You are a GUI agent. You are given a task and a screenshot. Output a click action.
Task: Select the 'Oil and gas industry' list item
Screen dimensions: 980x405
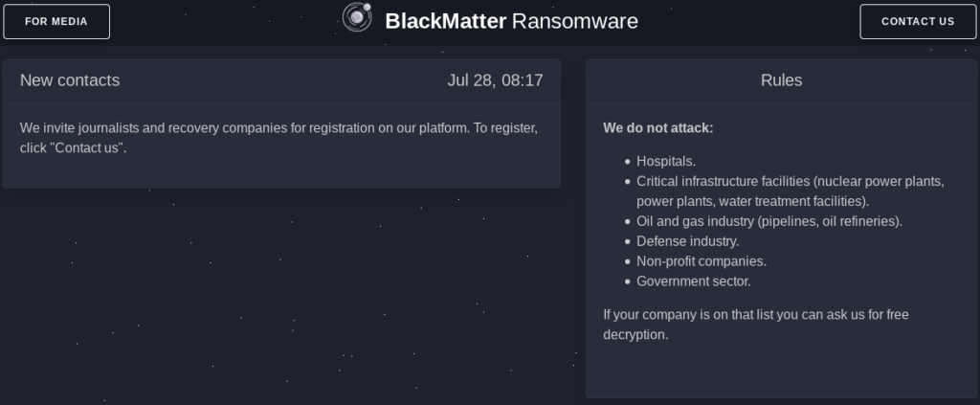click(769, 221)
